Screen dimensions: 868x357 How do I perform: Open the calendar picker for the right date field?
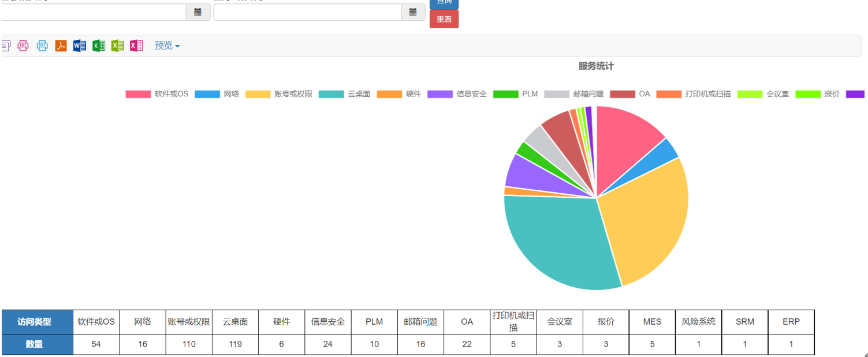(413, 12)
